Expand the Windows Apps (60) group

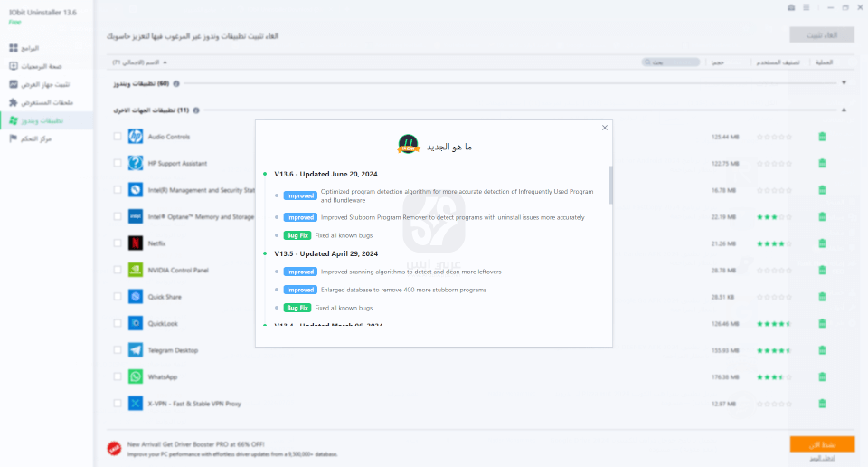844,83
